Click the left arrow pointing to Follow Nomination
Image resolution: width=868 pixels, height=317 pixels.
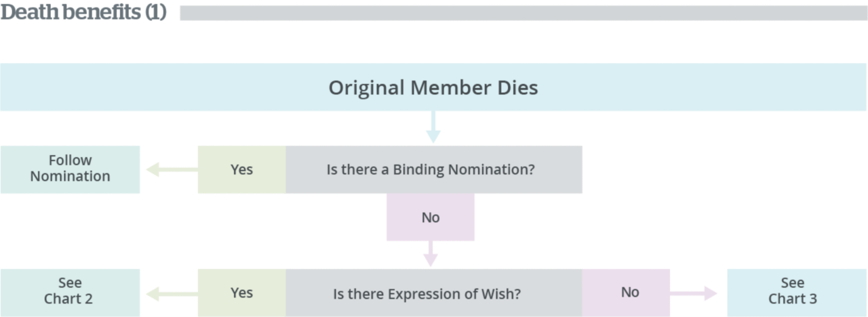point(172,169)
